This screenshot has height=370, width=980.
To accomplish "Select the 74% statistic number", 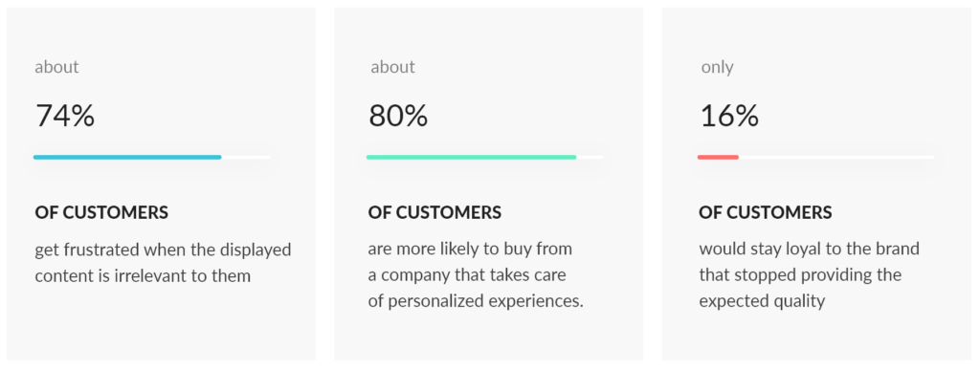I will click(65, 116).
